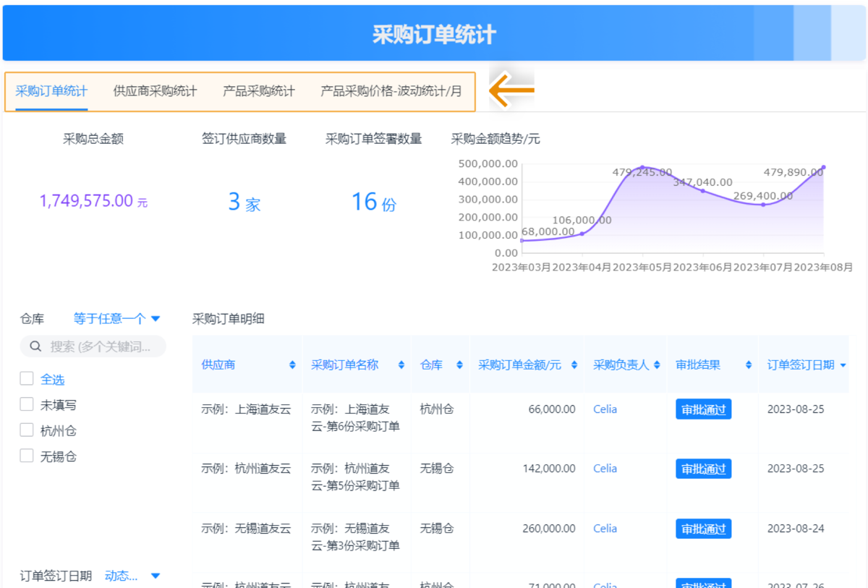Screen dimensions: 868x588
Task: Sort by 供应商 column sort icon
Action: coord(292,365)
